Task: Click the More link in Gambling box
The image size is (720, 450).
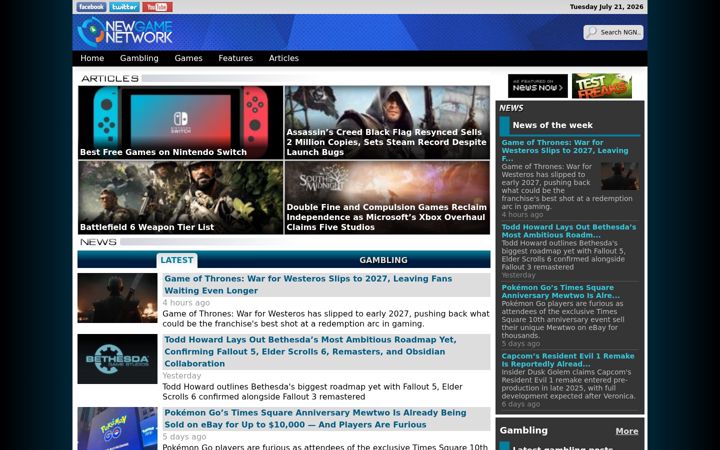Action: pyautogui.click(x=627, y=431)
